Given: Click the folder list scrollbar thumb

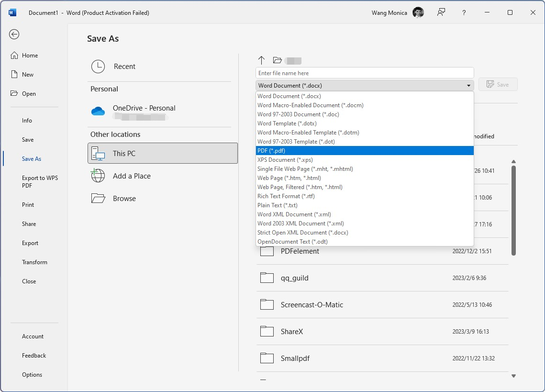Looking at the screenshot, I should (513, 211).
